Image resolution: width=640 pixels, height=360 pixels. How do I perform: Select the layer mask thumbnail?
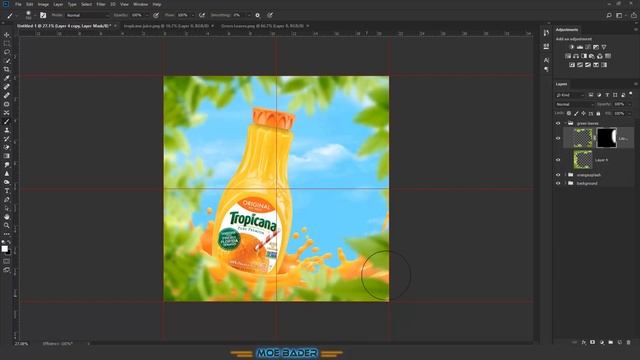click(607, 138)
